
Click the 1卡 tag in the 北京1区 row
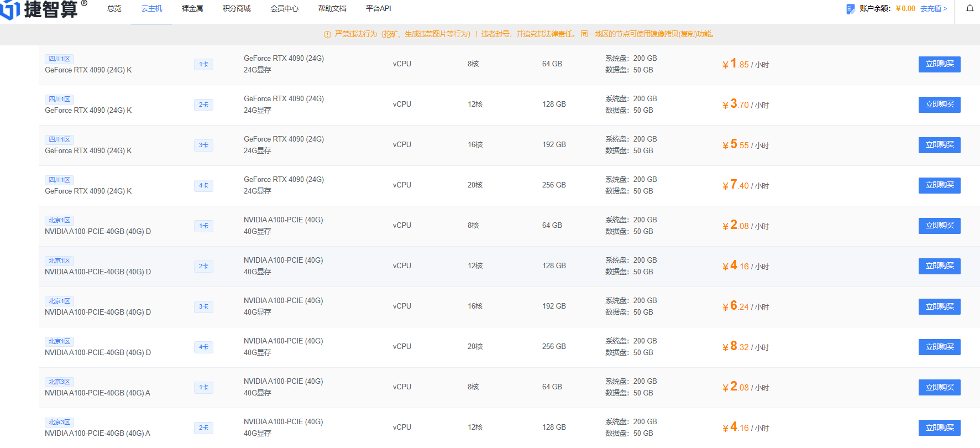click(x=203, y=226)
